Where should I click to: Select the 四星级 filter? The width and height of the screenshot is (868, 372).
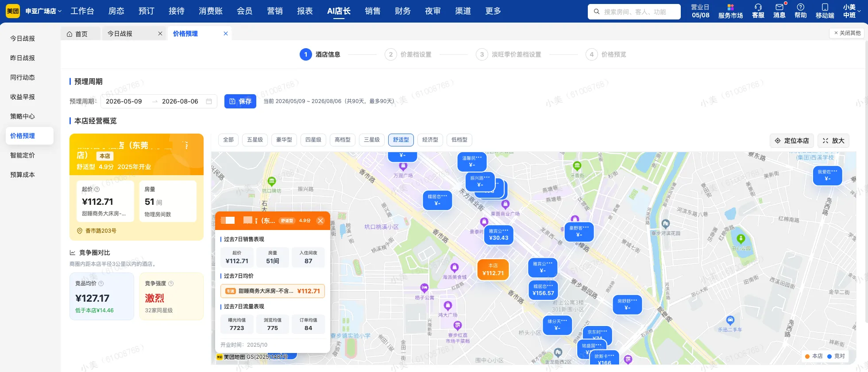313,140
